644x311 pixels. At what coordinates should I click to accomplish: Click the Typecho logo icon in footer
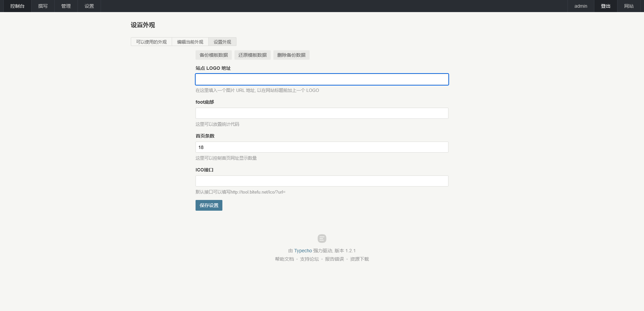[x=322, y=239]
